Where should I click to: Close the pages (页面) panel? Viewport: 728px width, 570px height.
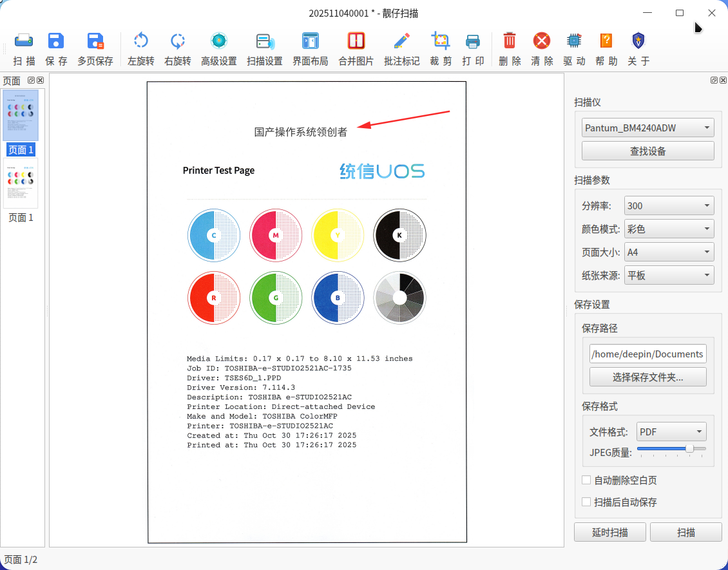41,81
